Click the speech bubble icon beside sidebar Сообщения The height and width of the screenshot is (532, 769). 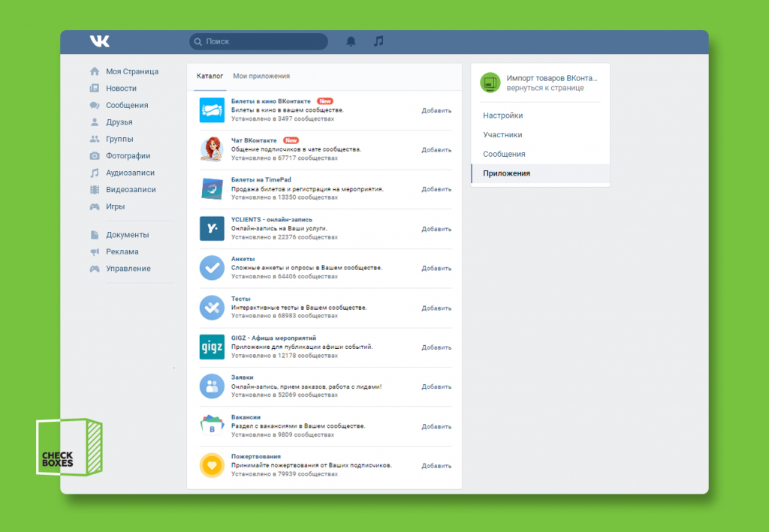[95, 105]
